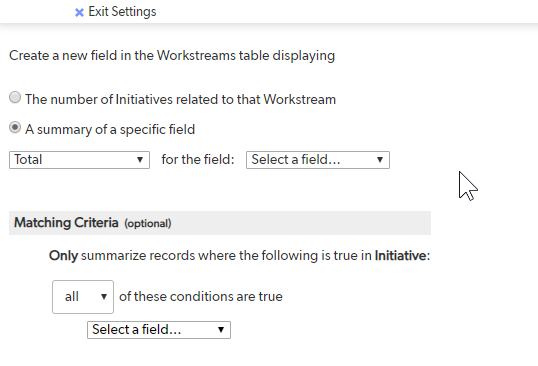Click the Matching Criteria section header
Screen dimensions: 538x366
coord(220,223)
